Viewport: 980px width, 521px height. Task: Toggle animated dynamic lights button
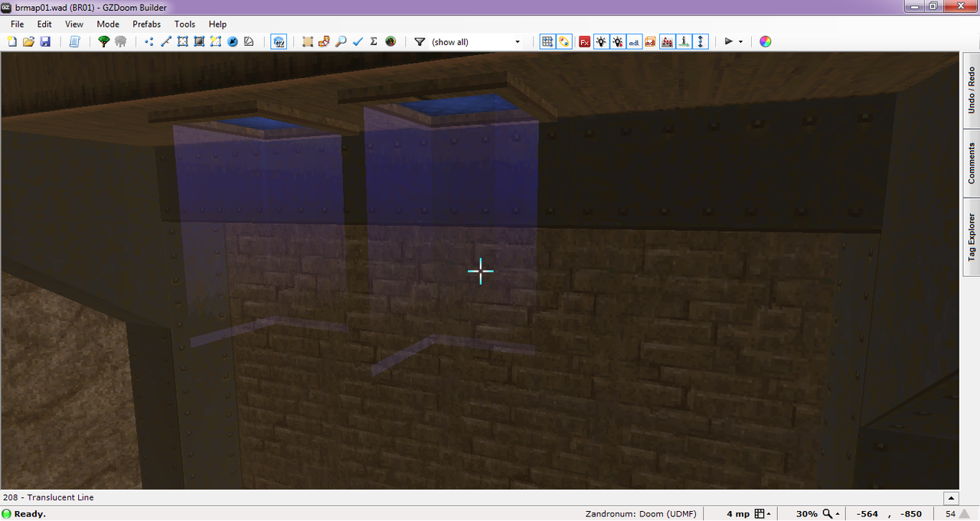tap(617, 41)
